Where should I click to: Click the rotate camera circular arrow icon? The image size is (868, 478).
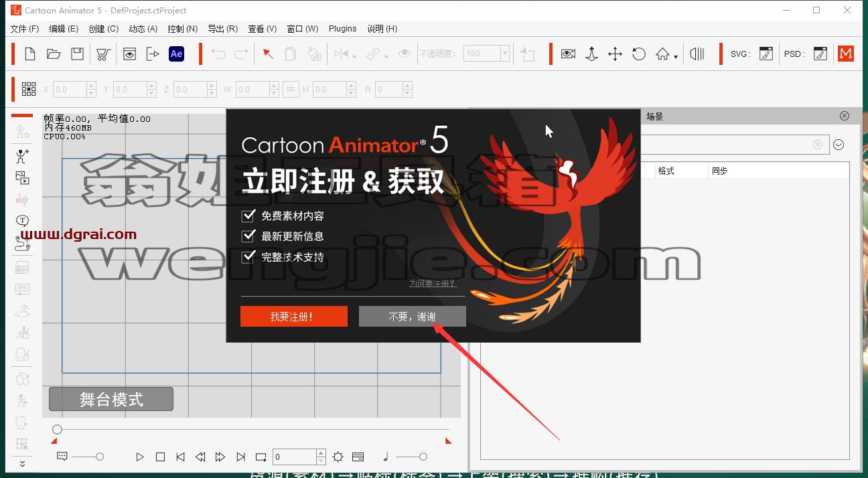[x=639, y=54]
